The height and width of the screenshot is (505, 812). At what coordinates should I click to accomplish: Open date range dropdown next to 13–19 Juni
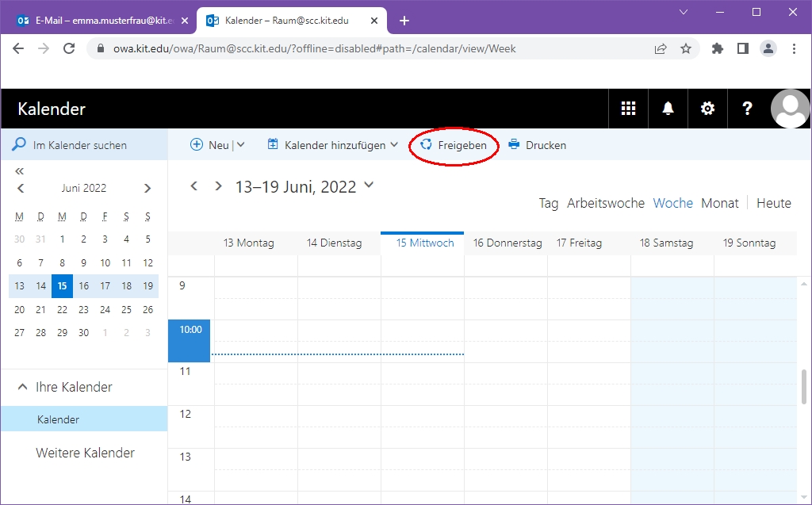click(368, 186)
